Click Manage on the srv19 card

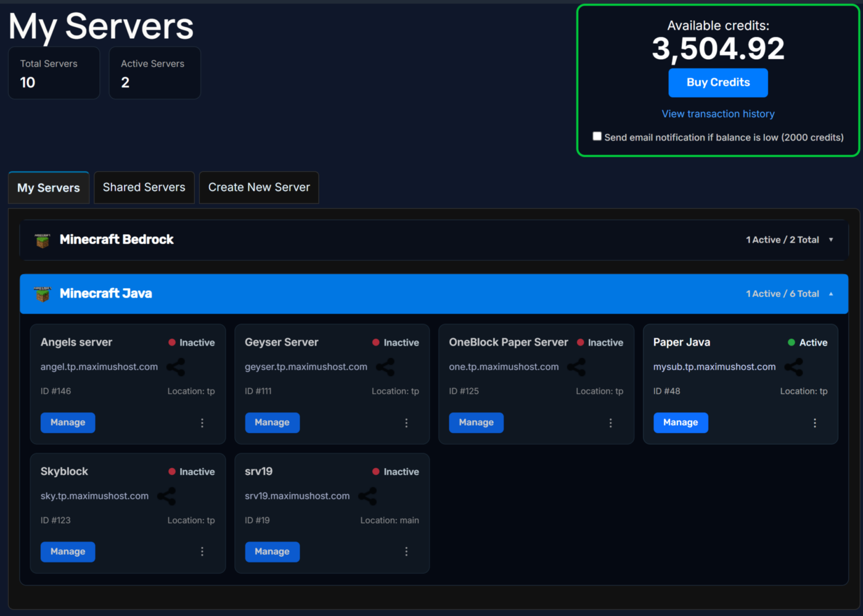272,552
